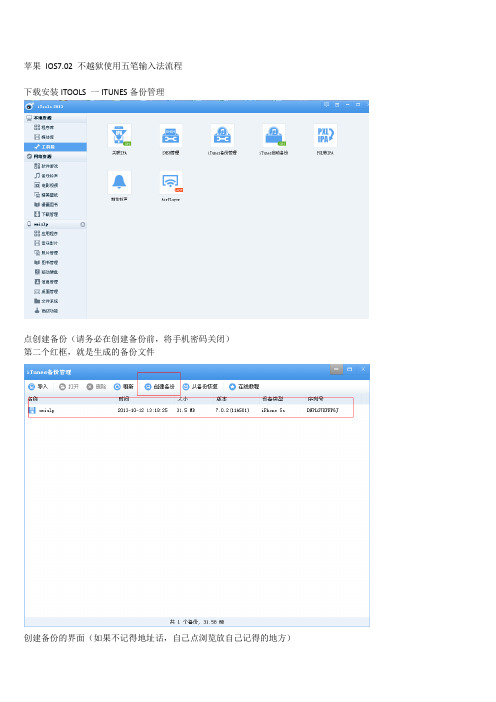Select the weizlp backup row
The height and width of the screenshot is (702, 496).
pos(191,410)
